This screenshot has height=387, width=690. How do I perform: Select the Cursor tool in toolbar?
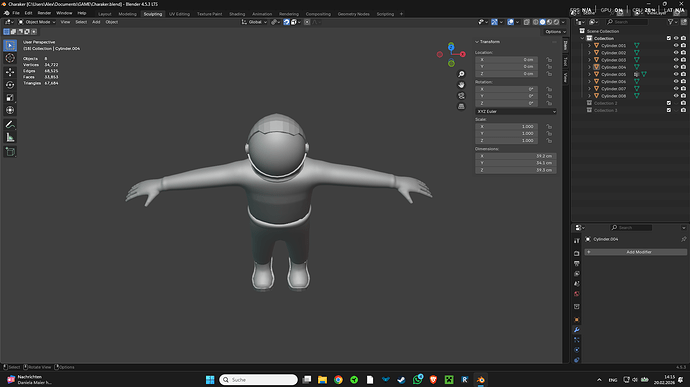(10, 58)
